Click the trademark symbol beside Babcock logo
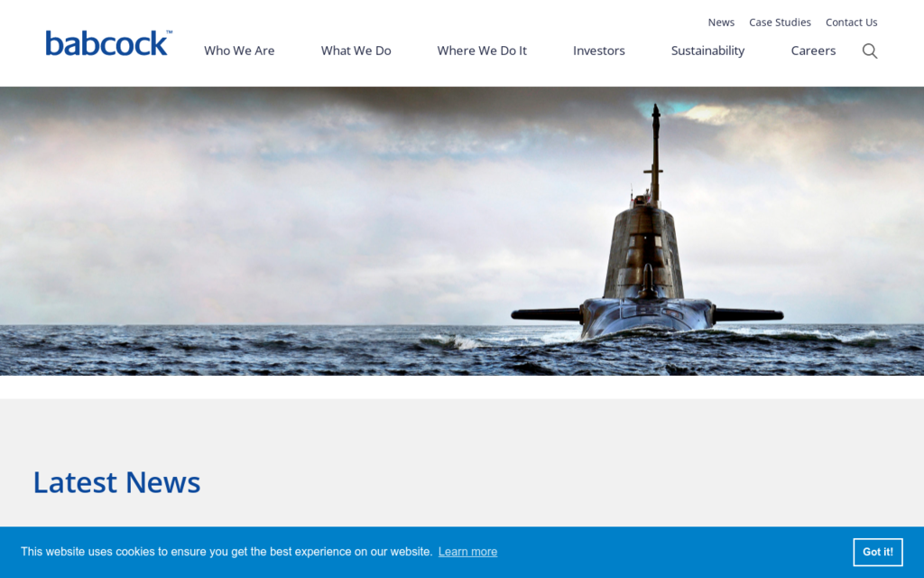 coord(169,33)
